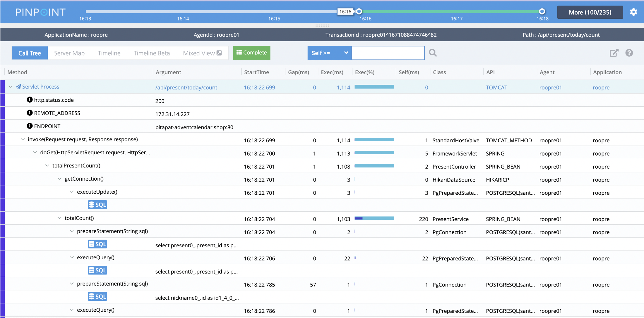Open the Self >= dropdown
The width and height of the screenshot is (644, 318).
(x=329, y=53)
